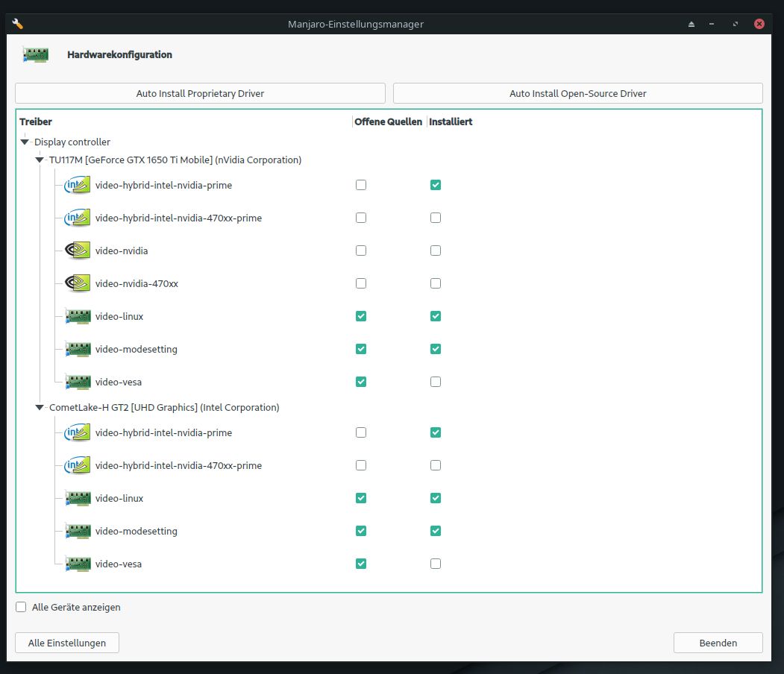Collapse the TU117M GeForce GTX 1650 Ti node

[x=40, y=160]
